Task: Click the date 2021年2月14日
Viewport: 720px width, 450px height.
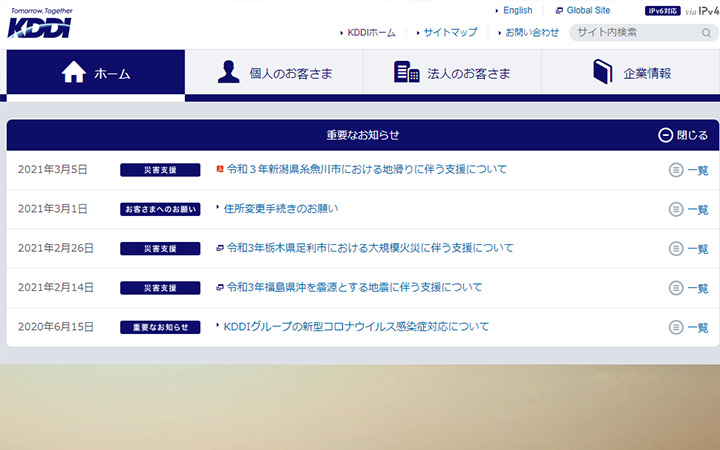Action: (56, 287)
